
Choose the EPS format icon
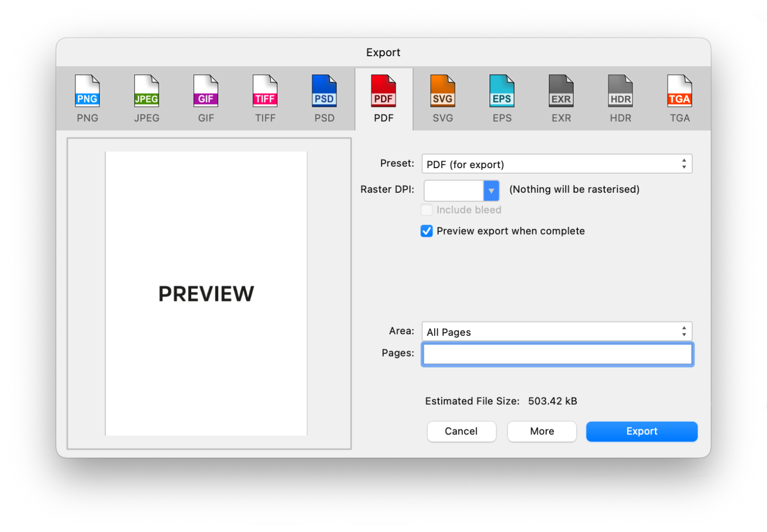(x=502, y=97)
